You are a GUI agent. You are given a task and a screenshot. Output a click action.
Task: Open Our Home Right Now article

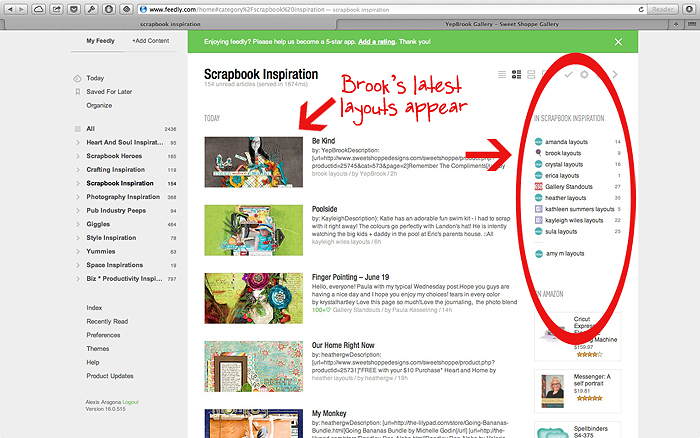343,345
